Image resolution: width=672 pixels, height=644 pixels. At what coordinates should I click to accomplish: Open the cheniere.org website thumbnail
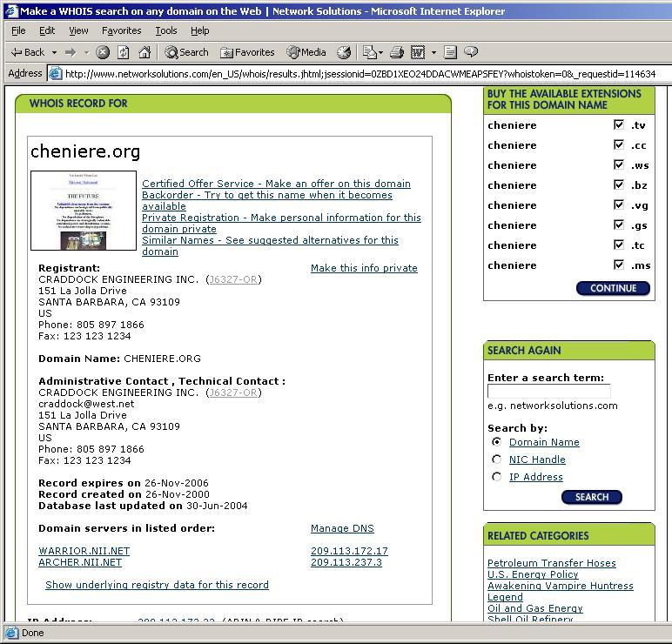click(x=84, y=211)
